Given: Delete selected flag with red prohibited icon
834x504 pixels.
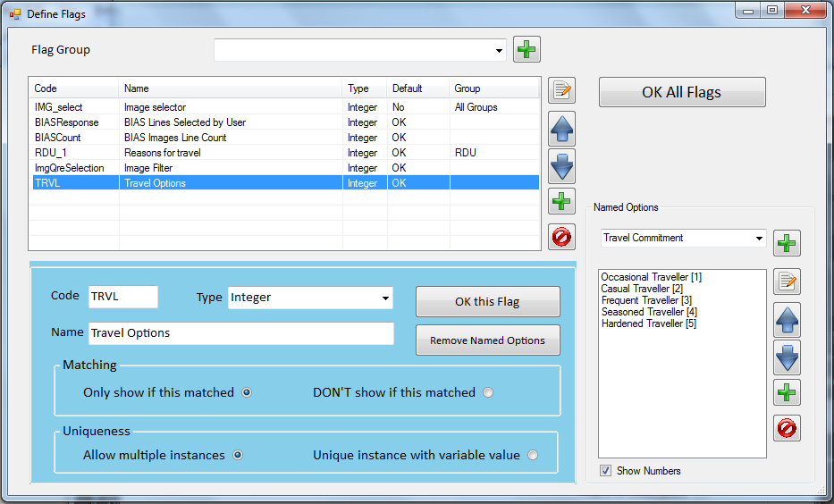Looking at the screenshot, I should click(561, 237).
